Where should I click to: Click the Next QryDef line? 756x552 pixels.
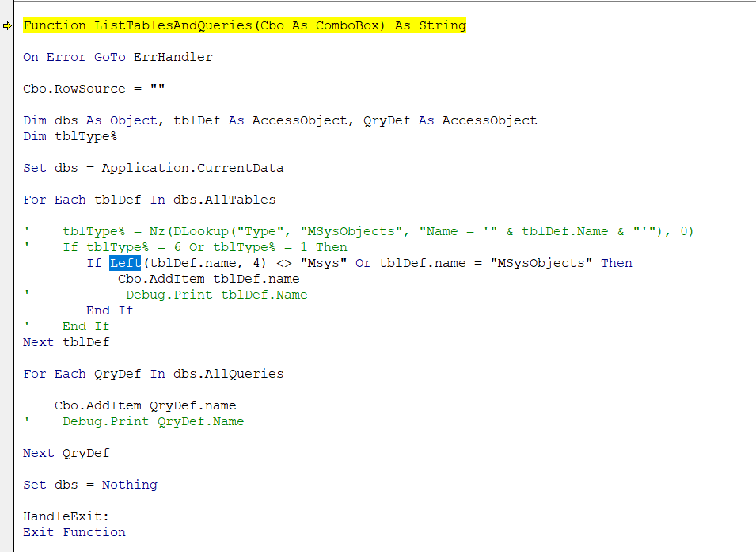(x=66, y=453)
